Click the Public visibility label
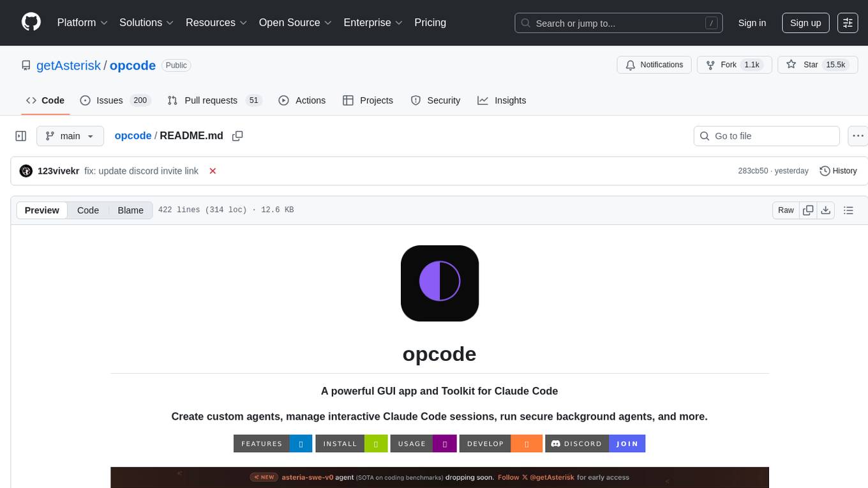Viewport: 868px width, 488px height. click(176, 65)
